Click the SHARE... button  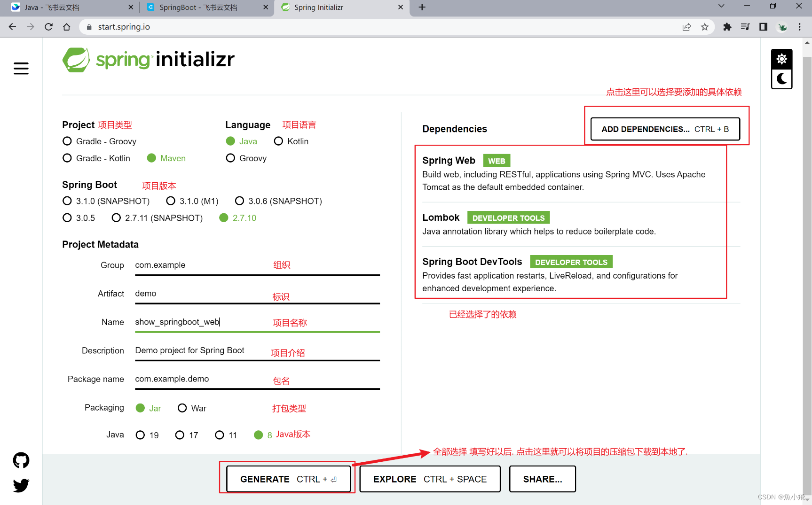[x=543, y=479]
